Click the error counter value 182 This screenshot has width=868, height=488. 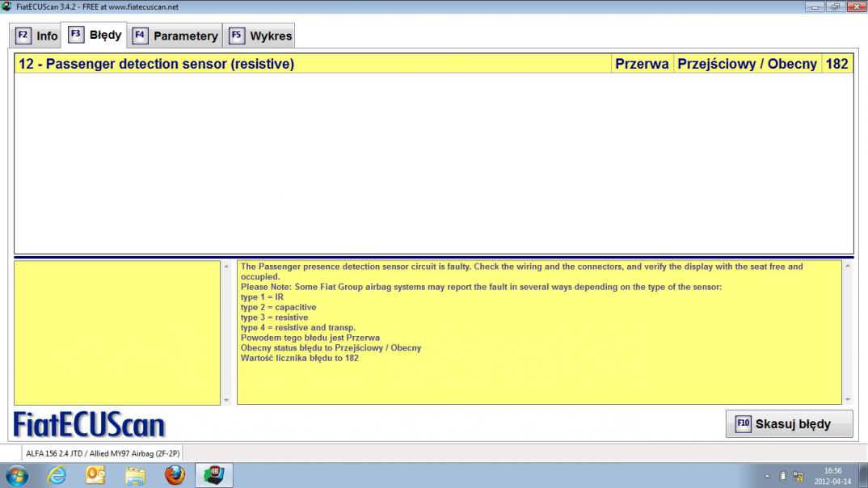coord(836,64)
